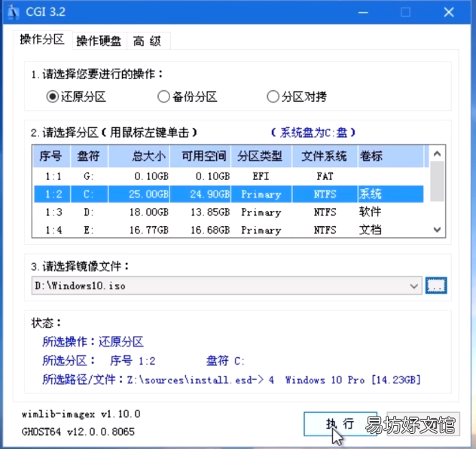The image size is (476, 449).
Task: Close the CGI 3.2 window
Action: (449, 13)
